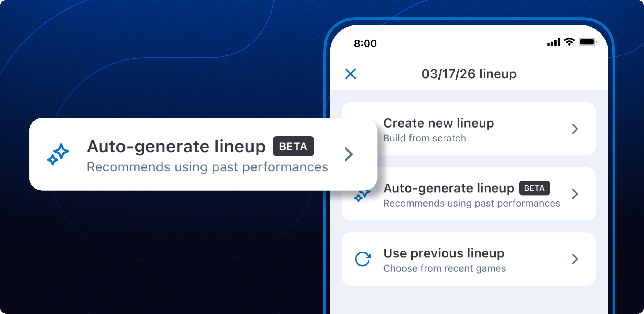Select the Create new lineup option title
The image size is (644, 314).
pos(438,123)
